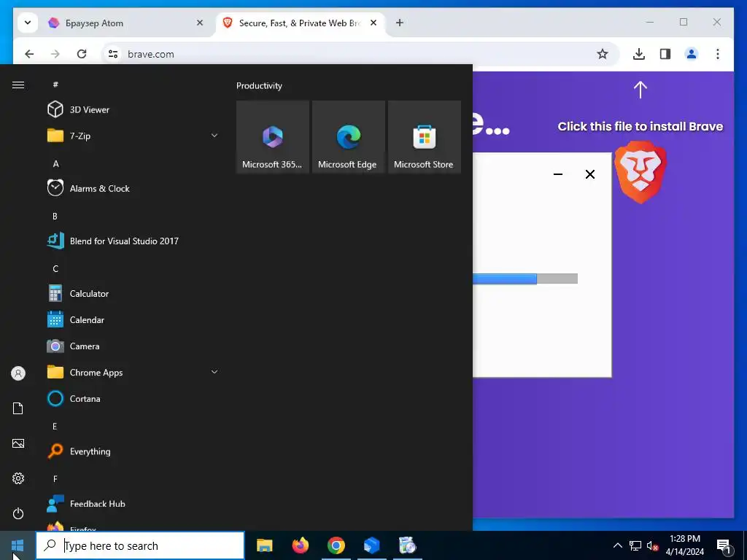Toggle the browser side panel
The height and width of the screenshot is (560, 747).
coord(665,54)
